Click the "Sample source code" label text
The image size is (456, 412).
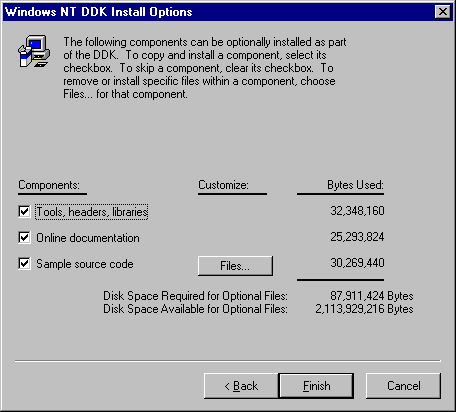(x=85, y=264)
